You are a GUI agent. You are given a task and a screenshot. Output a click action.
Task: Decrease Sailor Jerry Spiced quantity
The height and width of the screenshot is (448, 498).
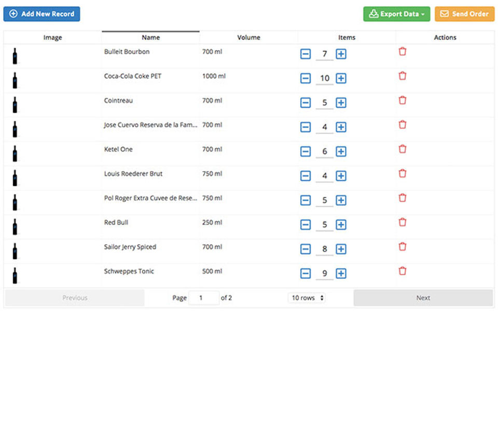click(x=305, y=249)
